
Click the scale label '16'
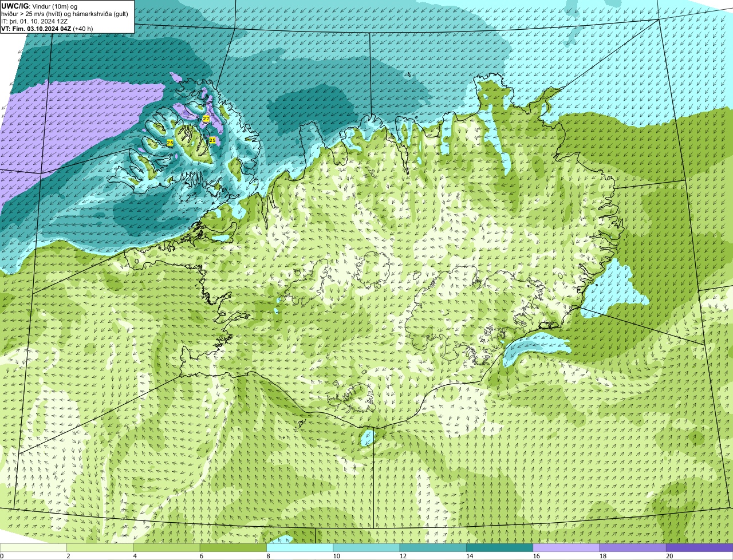(536, 556)
